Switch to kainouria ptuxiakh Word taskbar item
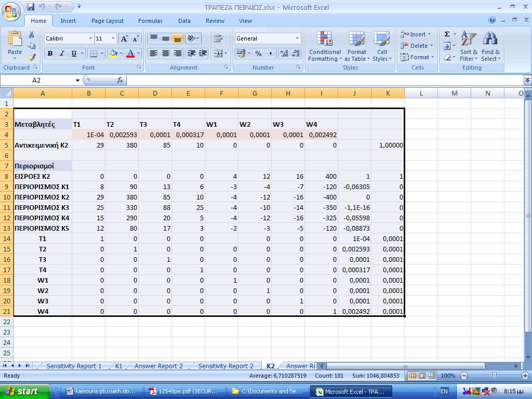 pyautogui.click(x=101, y=391)
